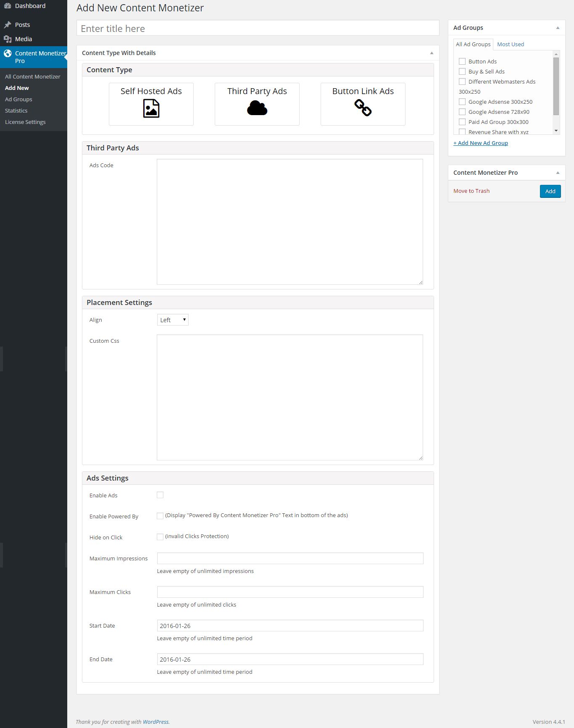Choose the Self Hosted Ads card title
The width and height of the screenshot is (574, 728).
click(151, 91)
